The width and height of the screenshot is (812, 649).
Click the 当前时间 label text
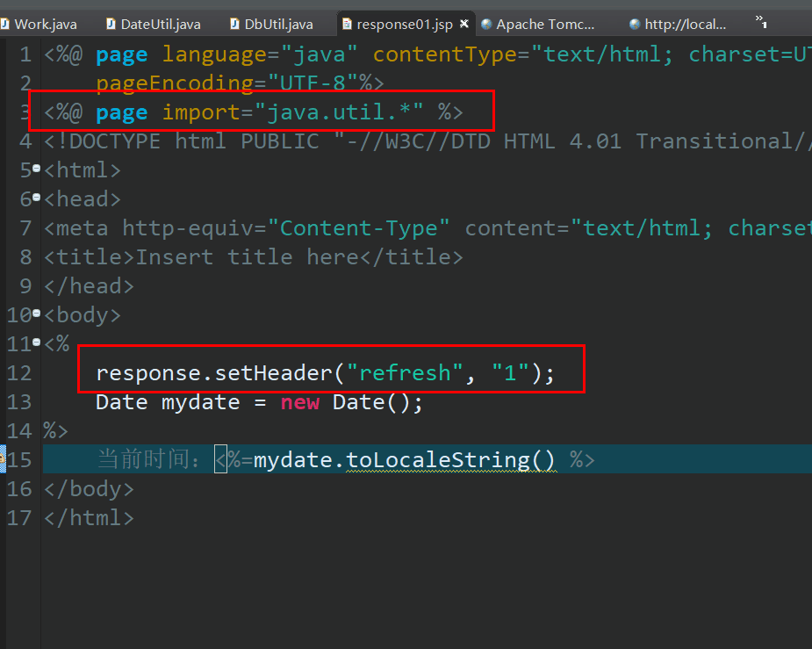coord(148,459)
